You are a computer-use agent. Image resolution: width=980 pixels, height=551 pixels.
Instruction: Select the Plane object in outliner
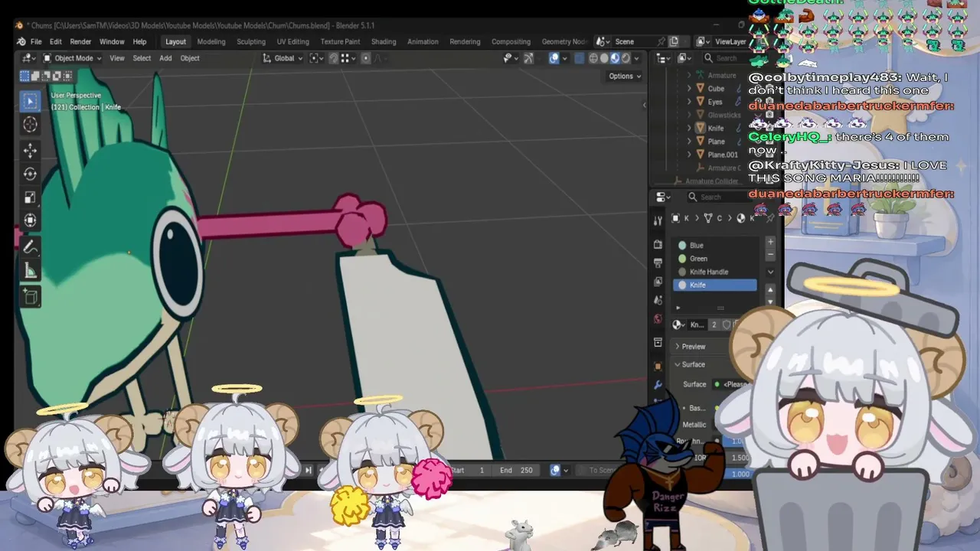coord(717,142)
